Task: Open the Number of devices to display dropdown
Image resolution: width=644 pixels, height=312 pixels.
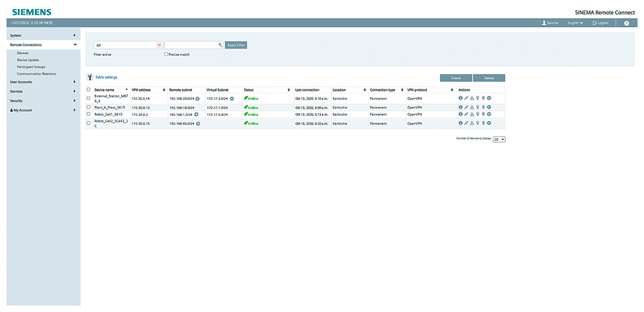Action: point(499,139)
